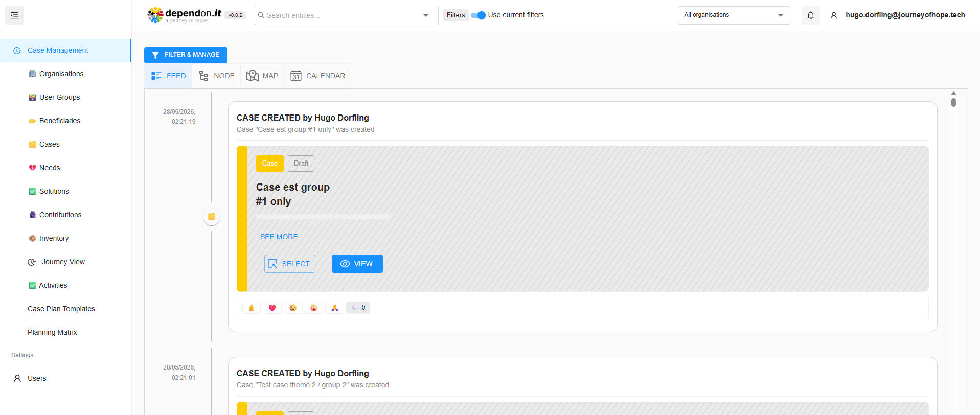
Task: Switch to the MAP tab
Action: click(x=262, y=76)
